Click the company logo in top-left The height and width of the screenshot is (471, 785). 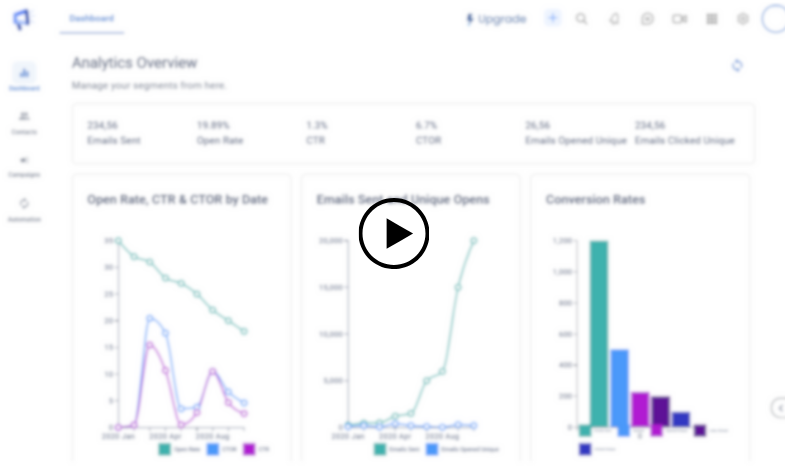[x=22, y=19]
